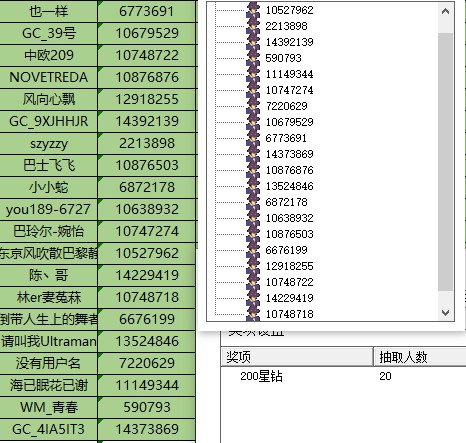Click the vertical scrollbar thumb of the list
The image size is (466, 443).
[x=445, y=162]
